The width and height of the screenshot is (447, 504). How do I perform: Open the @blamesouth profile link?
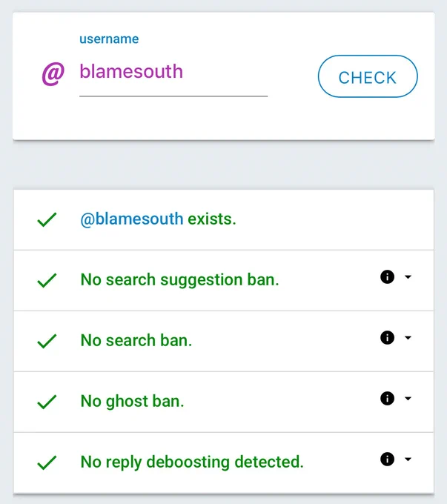[131, 219]
